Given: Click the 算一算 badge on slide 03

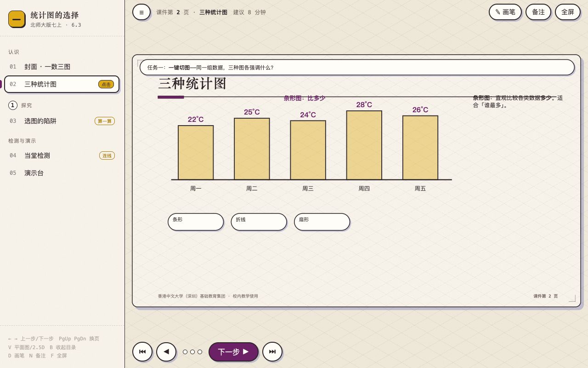Looking at the screenshot, I should [x=105, y=121].
